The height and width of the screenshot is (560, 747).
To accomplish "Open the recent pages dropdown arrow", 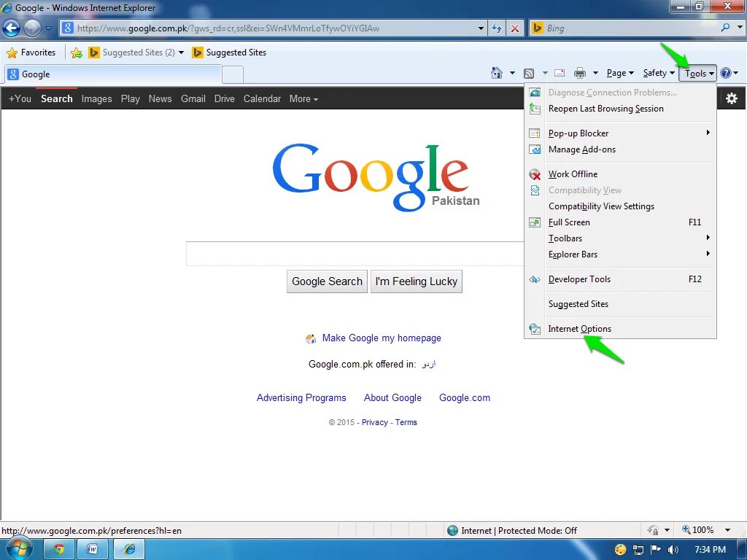I will pyautogui.click(x=49, y=28).
